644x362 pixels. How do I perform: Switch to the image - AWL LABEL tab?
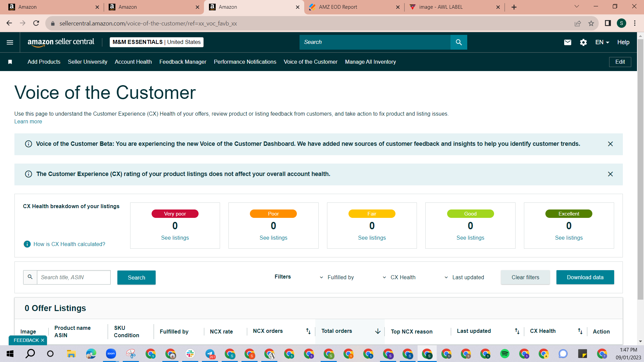pos(454,7)
